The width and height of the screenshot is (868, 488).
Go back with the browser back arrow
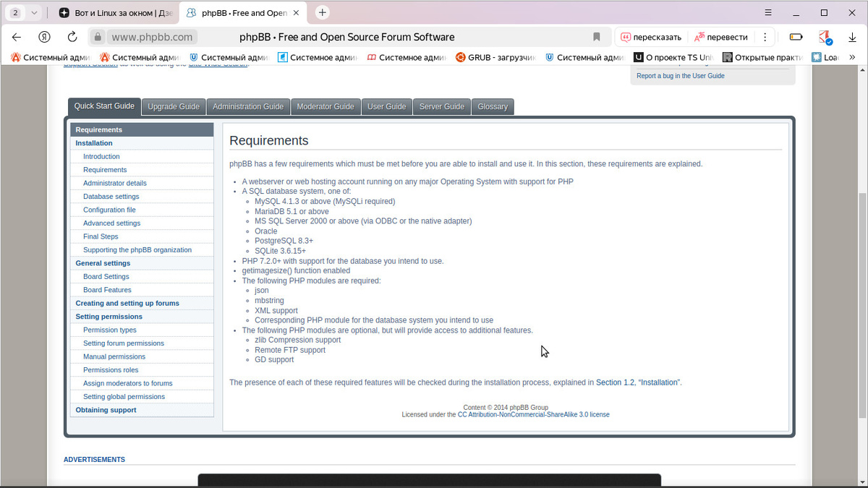click(17, 37)
